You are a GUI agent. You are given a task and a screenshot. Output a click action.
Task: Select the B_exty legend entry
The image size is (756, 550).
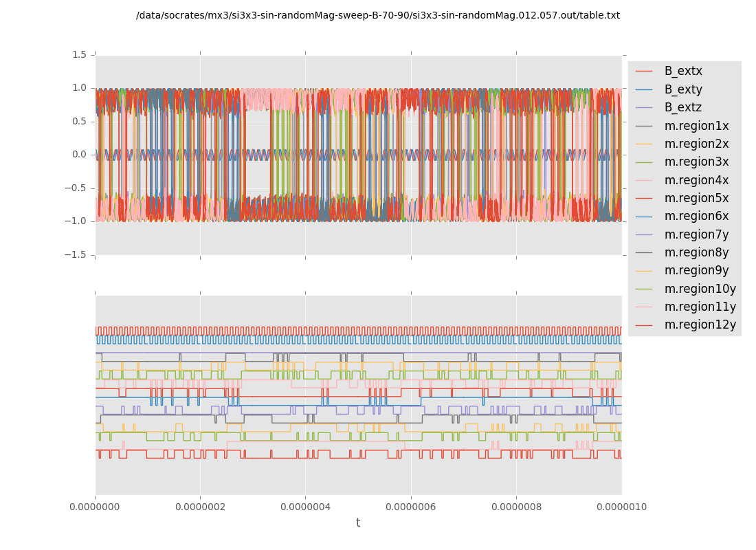coord(683,89)
